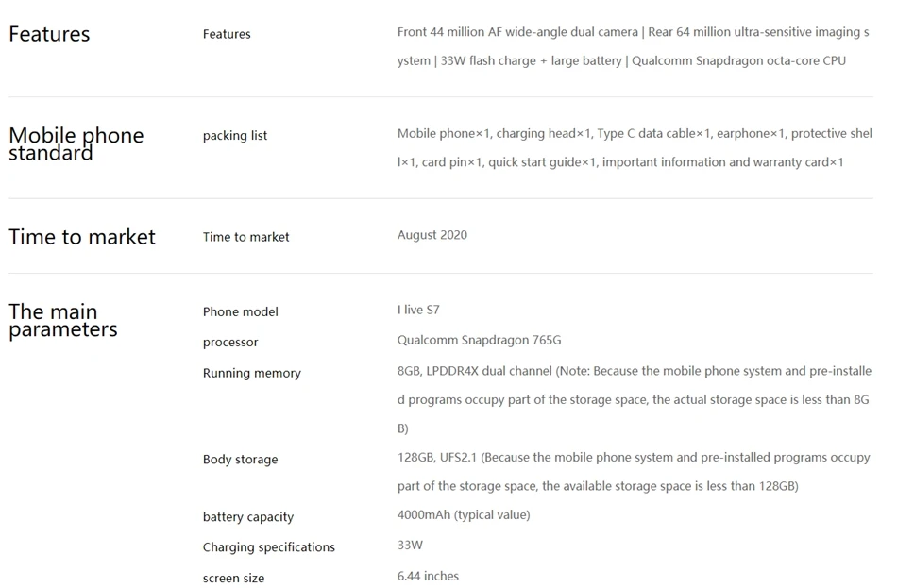Click The main parameters section heading
Screen dimensions: 897x588
tap(62, 320)
